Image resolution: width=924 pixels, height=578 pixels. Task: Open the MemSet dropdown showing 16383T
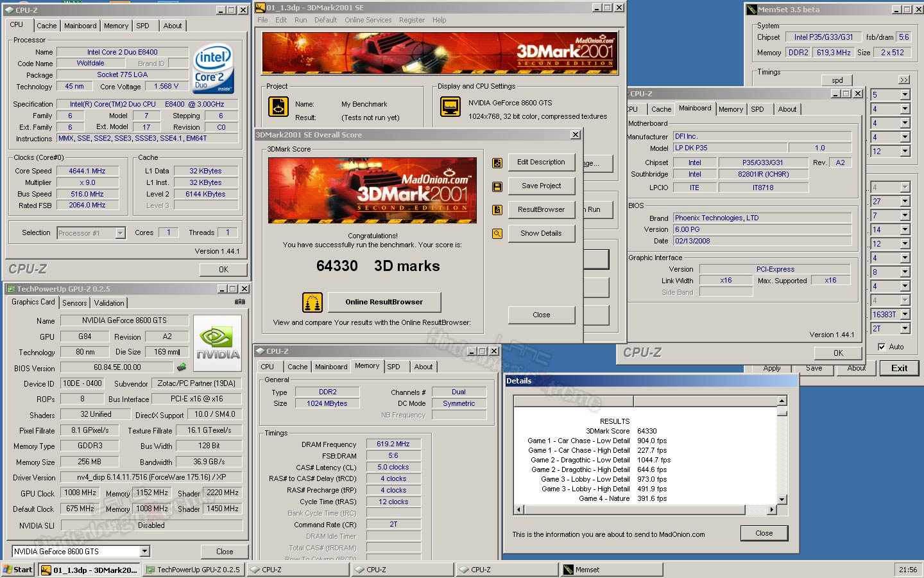905,314
